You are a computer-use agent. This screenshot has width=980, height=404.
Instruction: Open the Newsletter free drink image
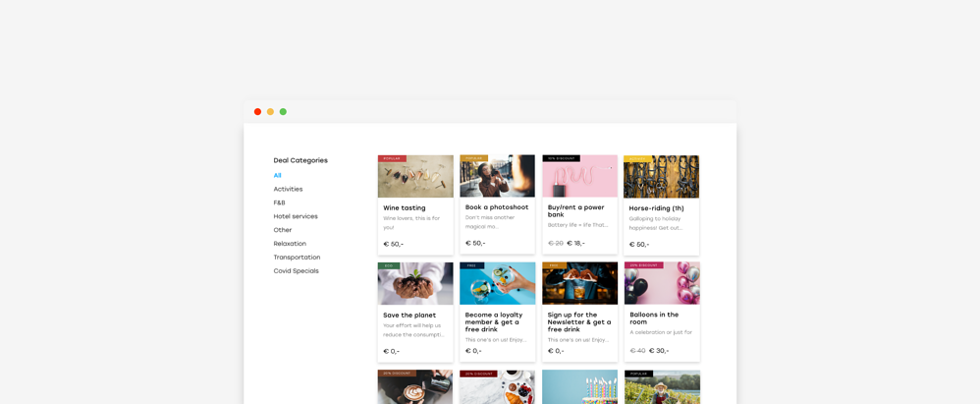tap(580, 283)
